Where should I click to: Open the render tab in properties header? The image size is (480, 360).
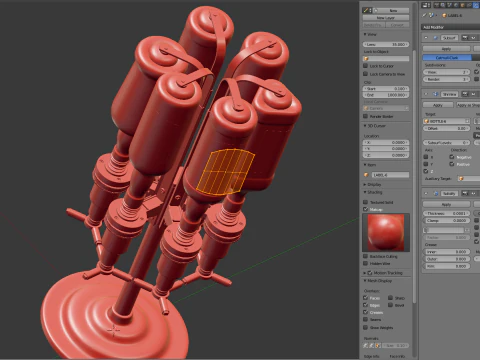tap(436, 5)
